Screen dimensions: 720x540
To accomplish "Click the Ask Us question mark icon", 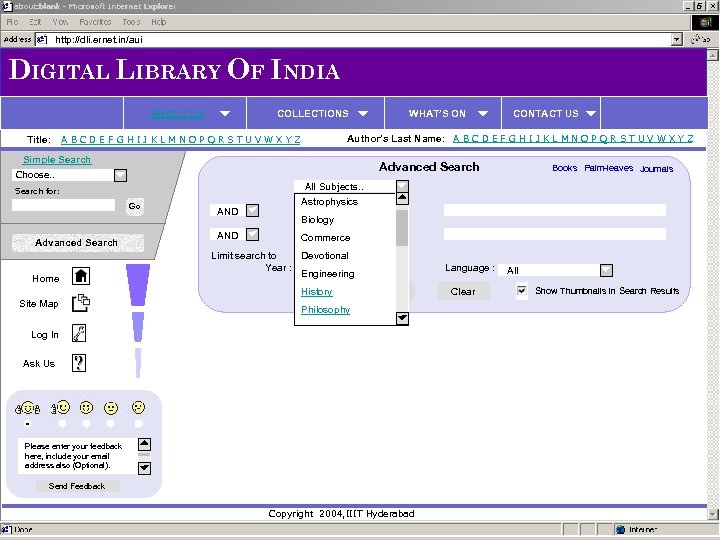I will [x=79, y=363].
